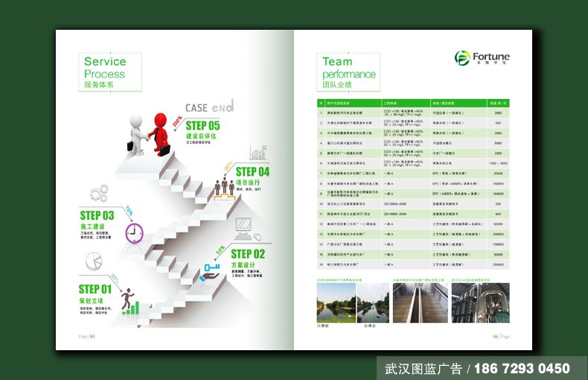This screenshot has width=588, height=380.
Task: Click the Team performance title box
Action: [348, 72]
